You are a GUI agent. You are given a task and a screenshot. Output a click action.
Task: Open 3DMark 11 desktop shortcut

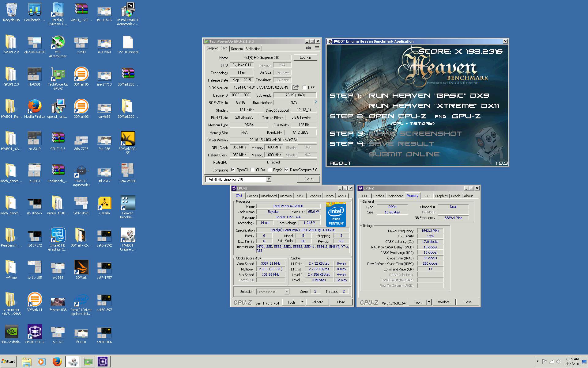coord(35,302)
